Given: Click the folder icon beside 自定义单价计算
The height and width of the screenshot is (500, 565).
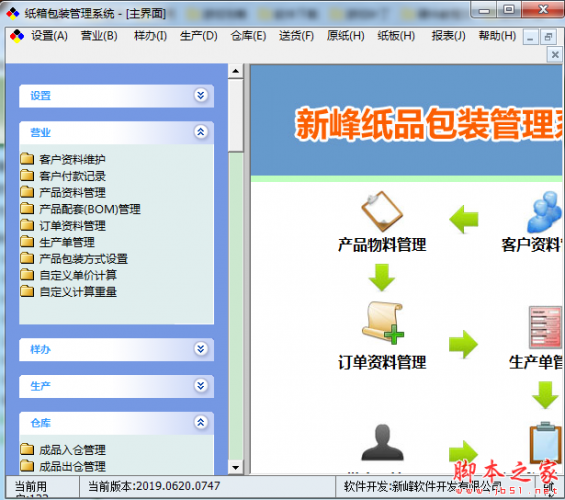Looking at the screenshot, I should tap(27, 274).
